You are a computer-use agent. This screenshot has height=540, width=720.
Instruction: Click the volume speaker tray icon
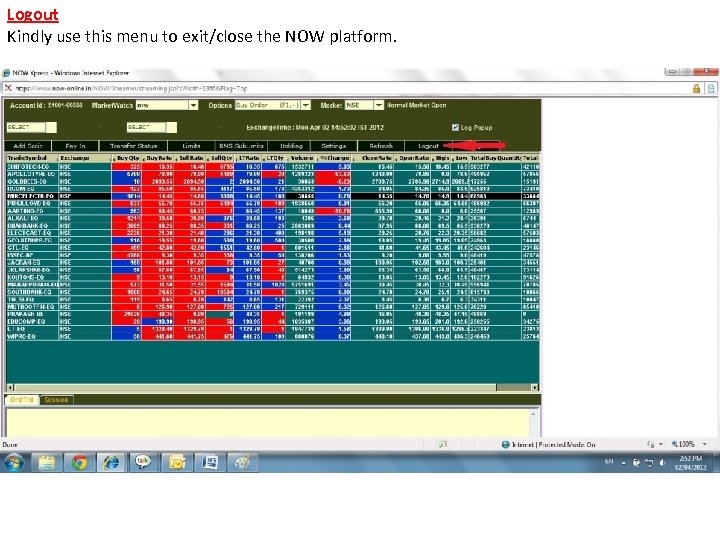pyautogui.click(x=663, y=462)
